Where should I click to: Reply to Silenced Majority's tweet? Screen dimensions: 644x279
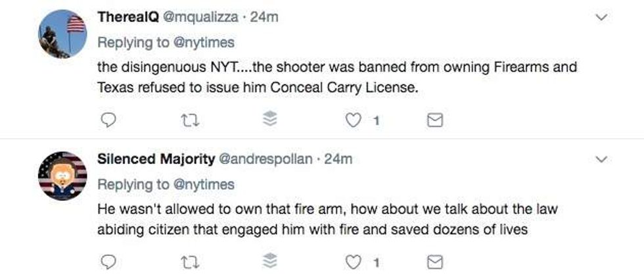tap(110, 263)
